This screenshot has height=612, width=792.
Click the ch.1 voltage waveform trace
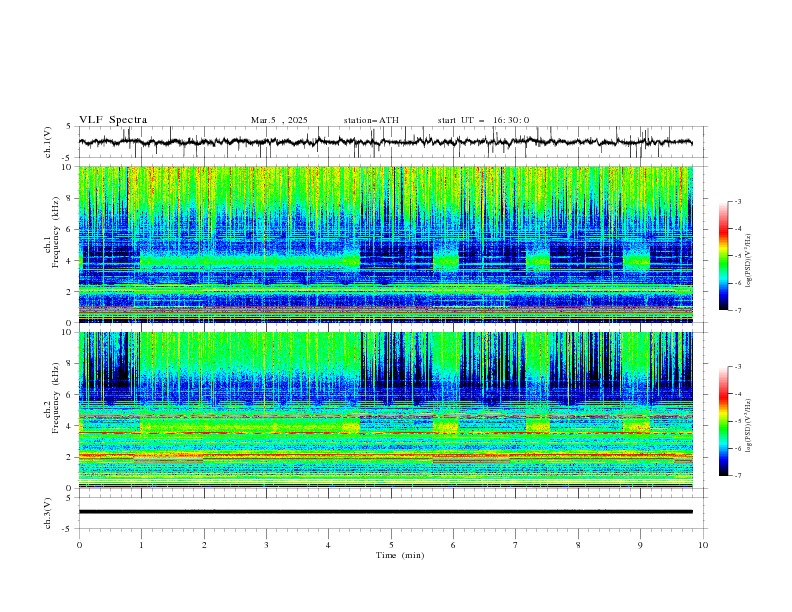pyautogui.click(x=385, y=142)
